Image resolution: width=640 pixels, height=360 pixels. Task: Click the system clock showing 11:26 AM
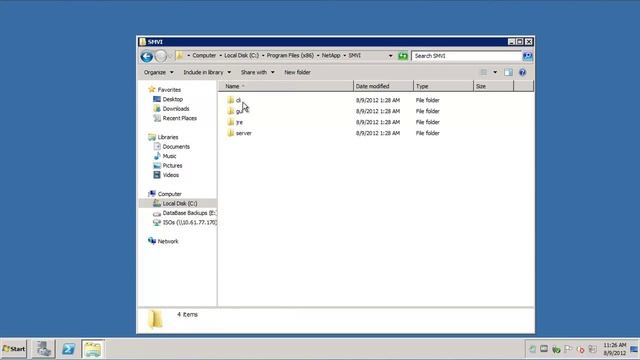pyautogui.click(x=615, y=349)
